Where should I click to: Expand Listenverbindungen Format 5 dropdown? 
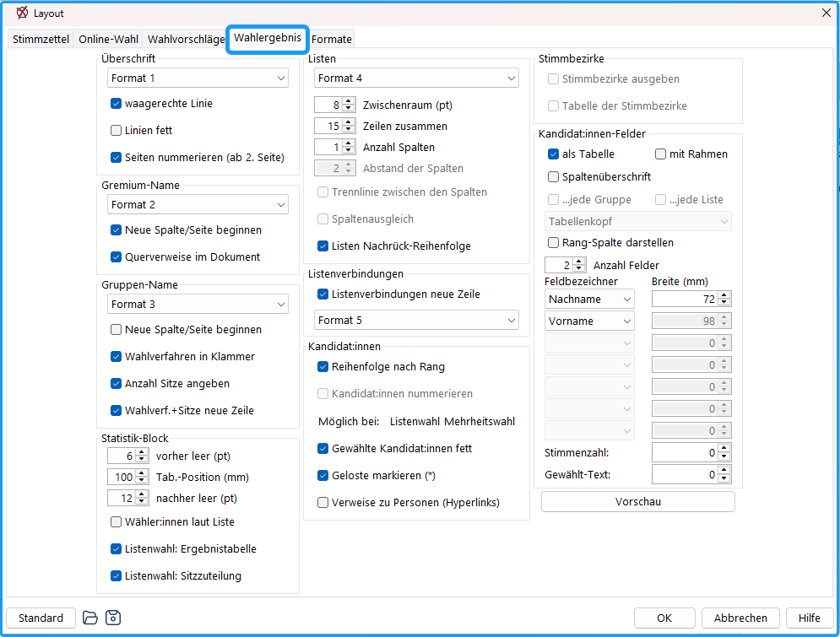[x=416, y=320]
